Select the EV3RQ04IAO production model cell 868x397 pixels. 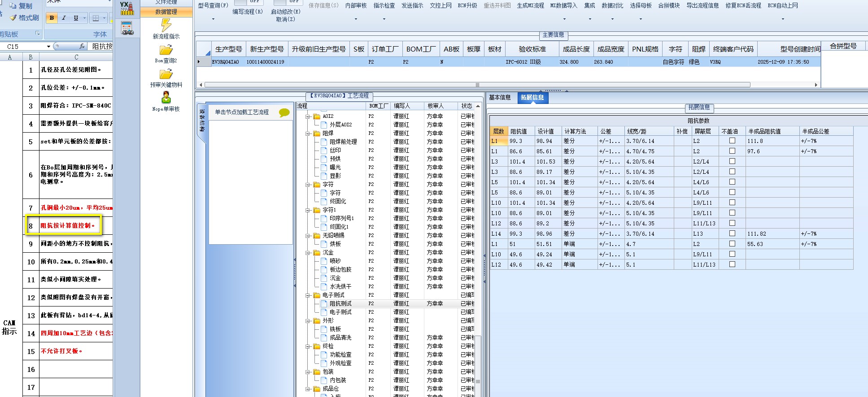pyautogui.click(x=226, y=62)
